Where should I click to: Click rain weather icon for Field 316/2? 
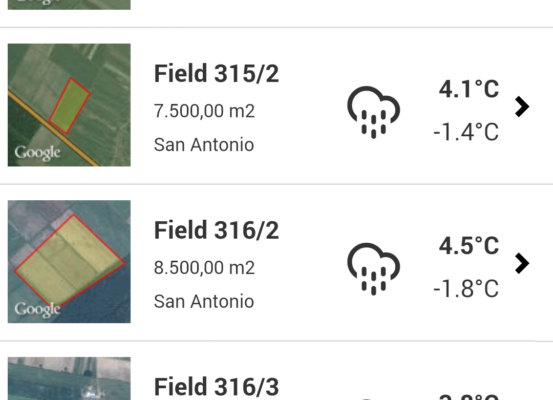click(x=373, y=269)
